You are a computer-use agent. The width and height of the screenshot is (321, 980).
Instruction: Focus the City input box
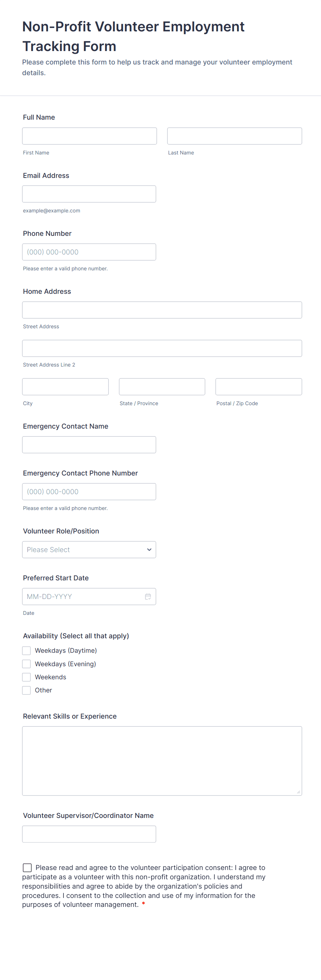click(x=65, y=386)
